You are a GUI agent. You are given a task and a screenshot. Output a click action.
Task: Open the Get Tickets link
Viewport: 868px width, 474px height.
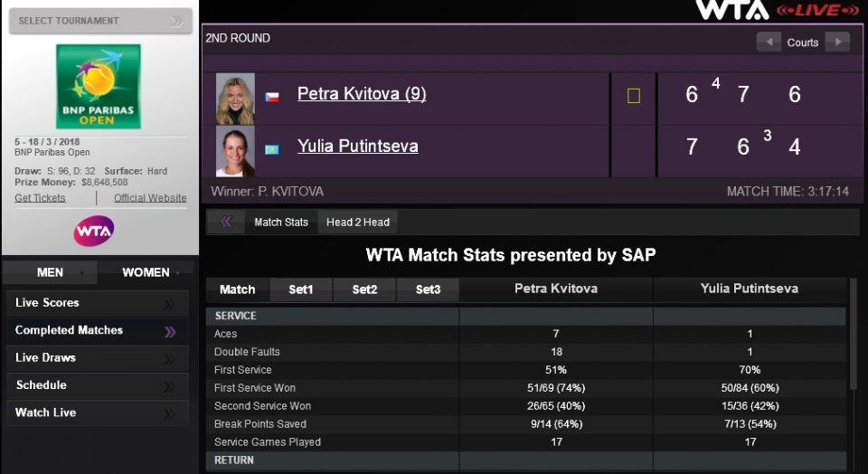click(x=40, y=198)
